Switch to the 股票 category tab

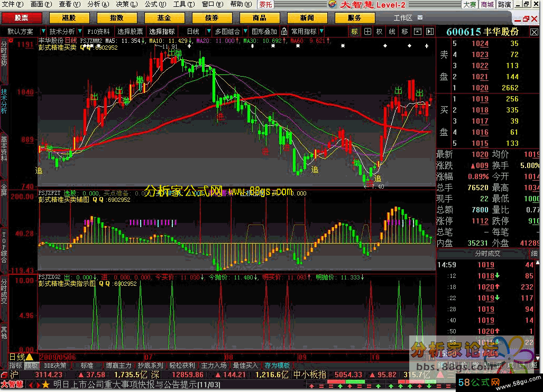(22, 17)
